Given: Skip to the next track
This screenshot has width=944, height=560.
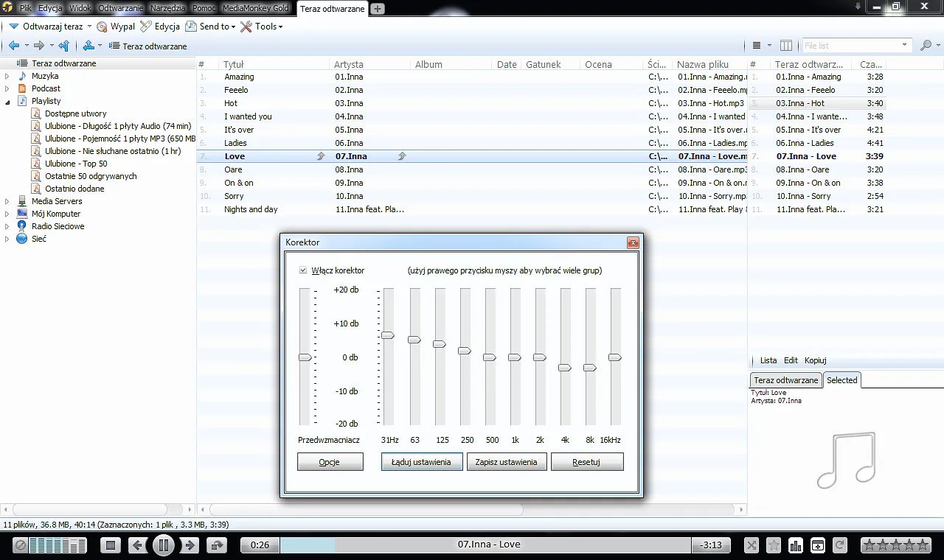Looking at the screenshot, I should pos(190,545).
